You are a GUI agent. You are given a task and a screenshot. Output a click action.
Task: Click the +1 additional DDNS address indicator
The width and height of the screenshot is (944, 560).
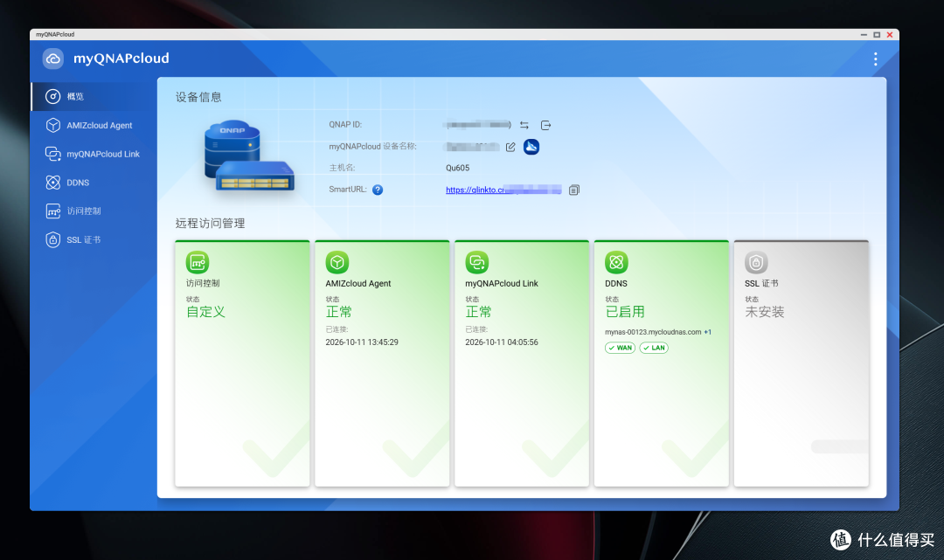[x=708, y=332]
